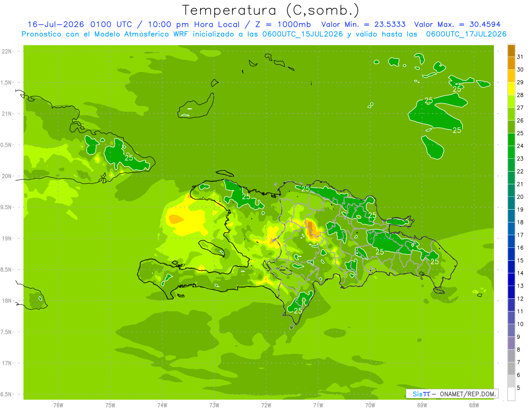Click the SisTT – ONAMET/REP.DOM. logo box
The width and height of the screenshot is (532, 411).
click(x=452, y=394)
